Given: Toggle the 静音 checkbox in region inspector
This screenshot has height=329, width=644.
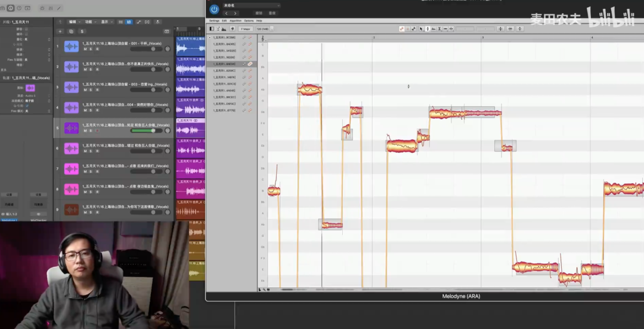Looking at the screenshot, I should pos(26,29).
